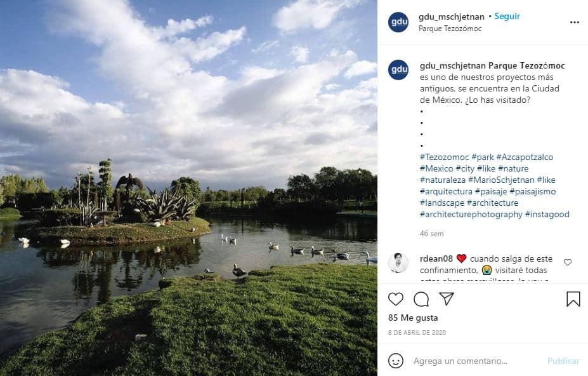Open the #architecturephotography hashtag

click(x=471, y=214)
